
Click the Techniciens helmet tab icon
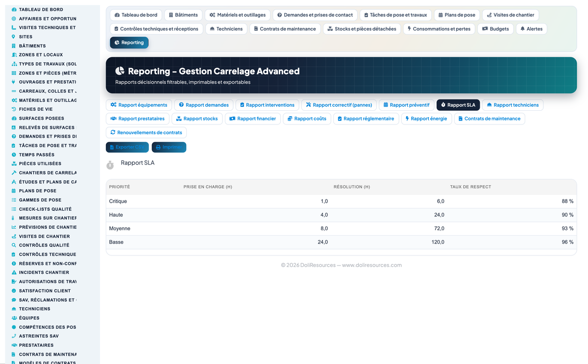tap(212, 29)
